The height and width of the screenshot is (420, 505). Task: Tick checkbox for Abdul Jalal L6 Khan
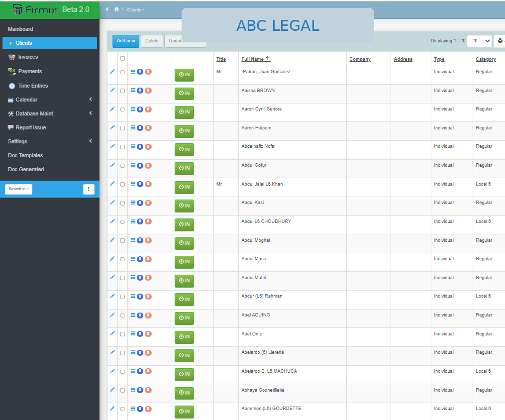click(122, 185)
